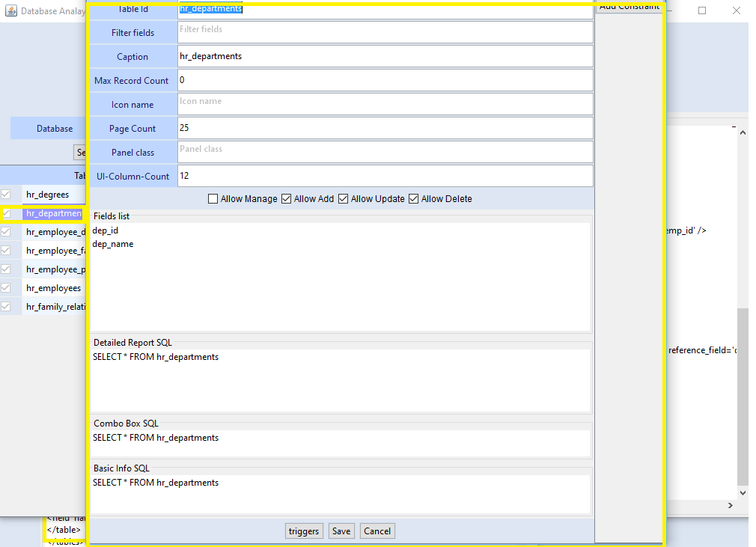
Task: Toggle the checkbox beside hr_employees row
Action: click(x=6, y=288)
